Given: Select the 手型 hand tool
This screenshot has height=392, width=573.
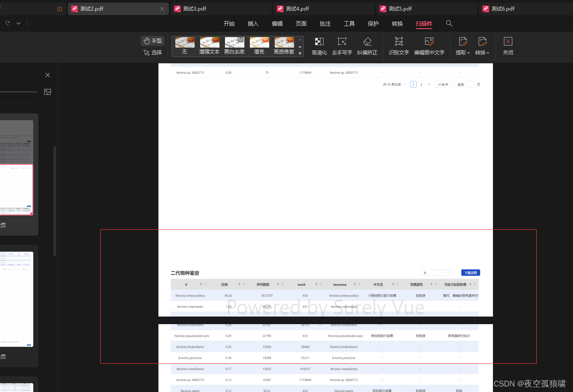Looking at the screenshot, I should 153,41.
